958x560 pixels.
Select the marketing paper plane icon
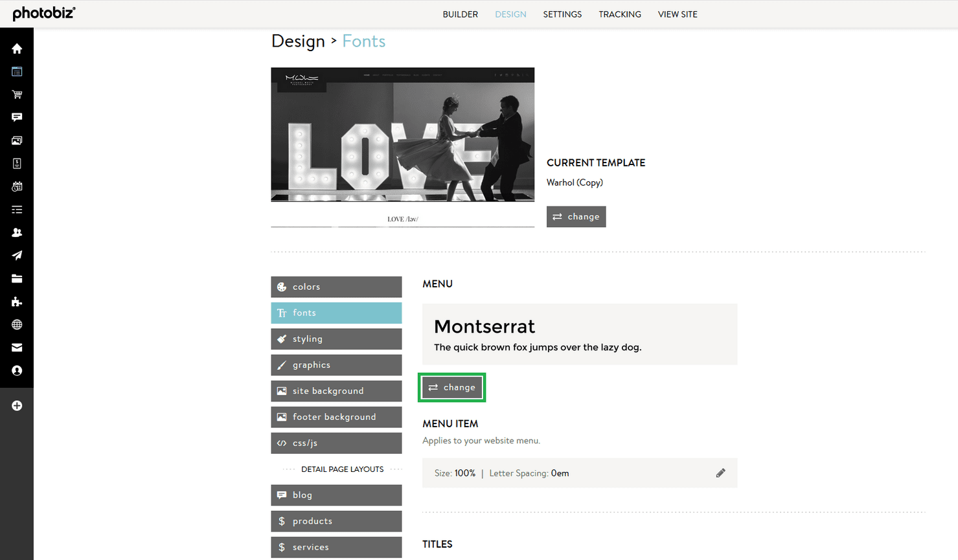[17, 255]
